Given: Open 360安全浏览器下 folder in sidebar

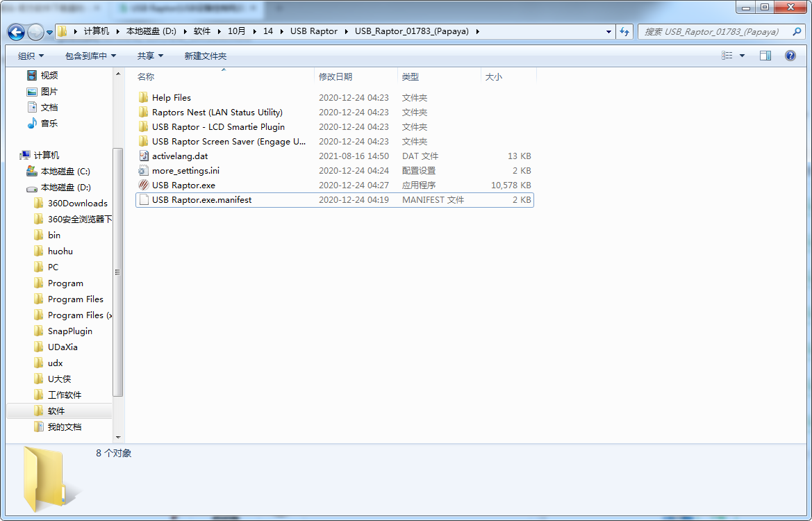Looking at the screenshot, I should [x=72, y=220].
